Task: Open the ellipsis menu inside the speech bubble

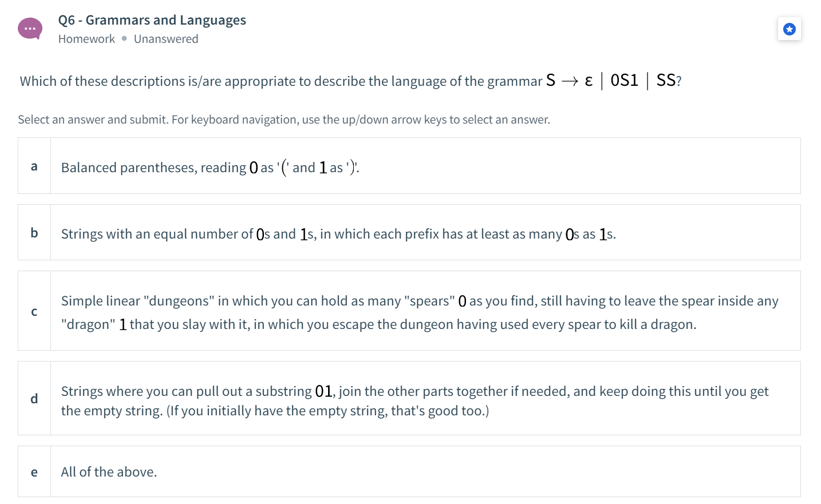Action: 30,28
